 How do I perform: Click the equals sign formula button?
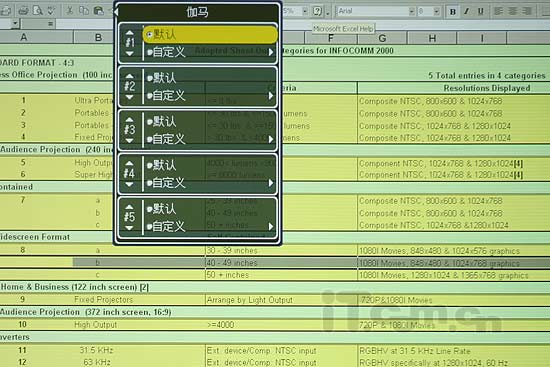[51, 24]
